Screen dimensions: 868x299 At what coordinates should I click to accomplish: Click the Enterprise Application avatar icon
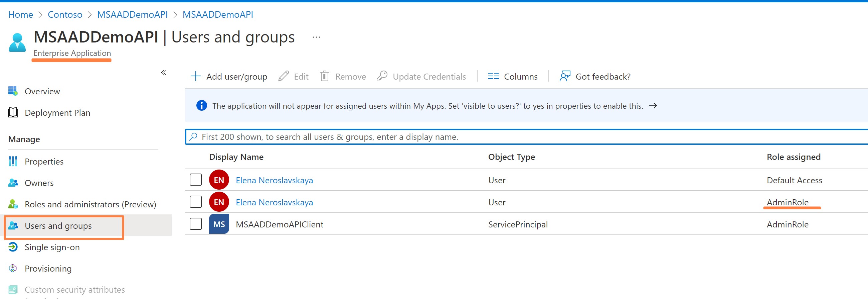click(17, 42)
